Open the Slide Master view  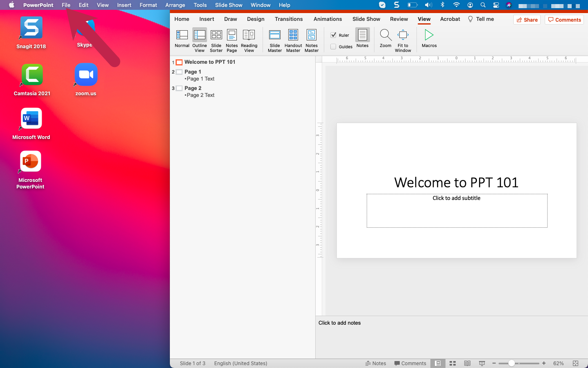(274, 39)
